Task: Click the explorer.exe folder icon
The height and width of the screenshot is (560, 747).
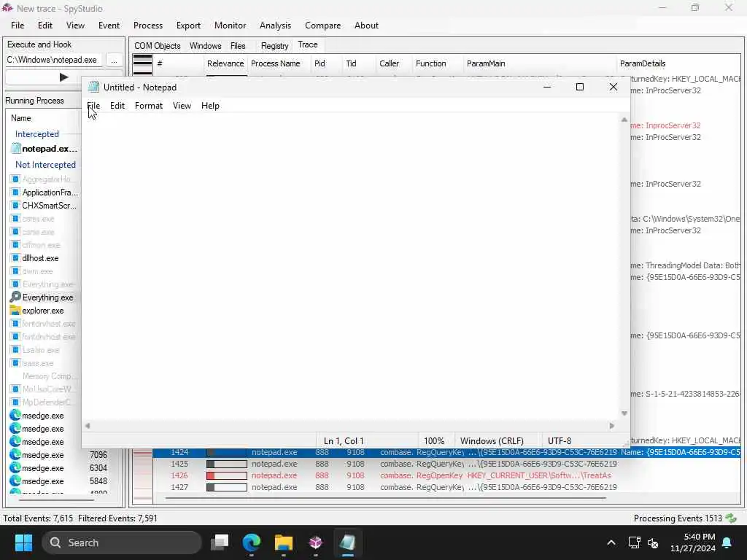Action: coord(15,311)
